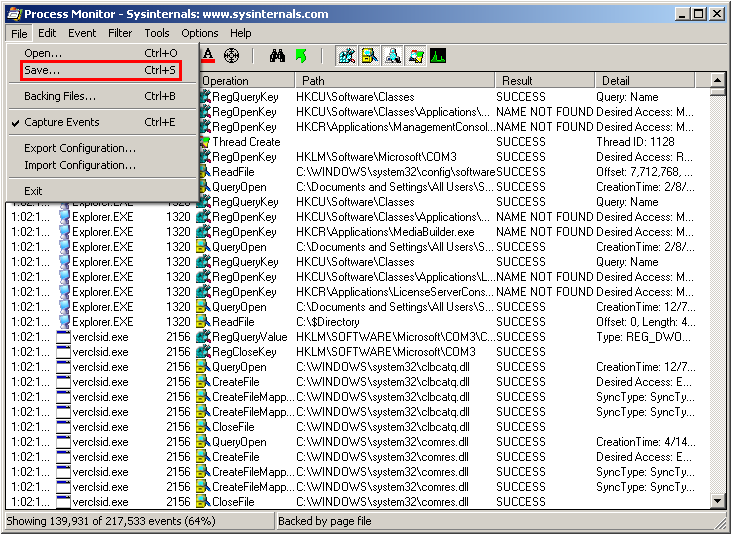The width and height of the screenshot is (731, 534).
Task: Click the Process Monitor title bar icon
Action: click(x=13, y=14)
